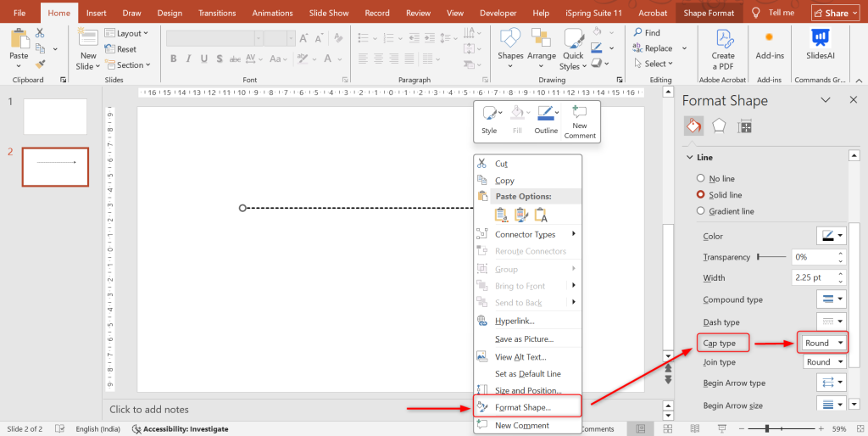This screenshot has height=436, width=868.
Task: Click the Paste clipboard icon
Action: click(x=19, y=39)
